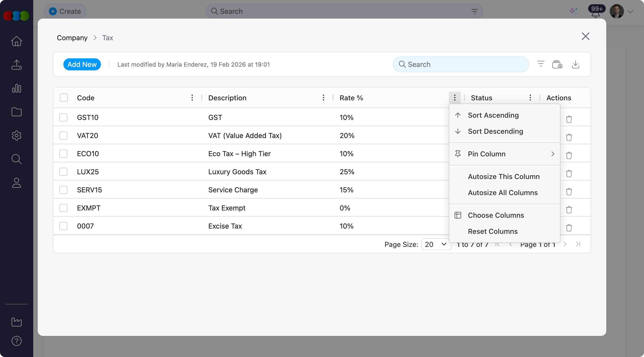Go to Company breadcrumb link
This screenshot has width=644, height=357.
tap(72, 38)
